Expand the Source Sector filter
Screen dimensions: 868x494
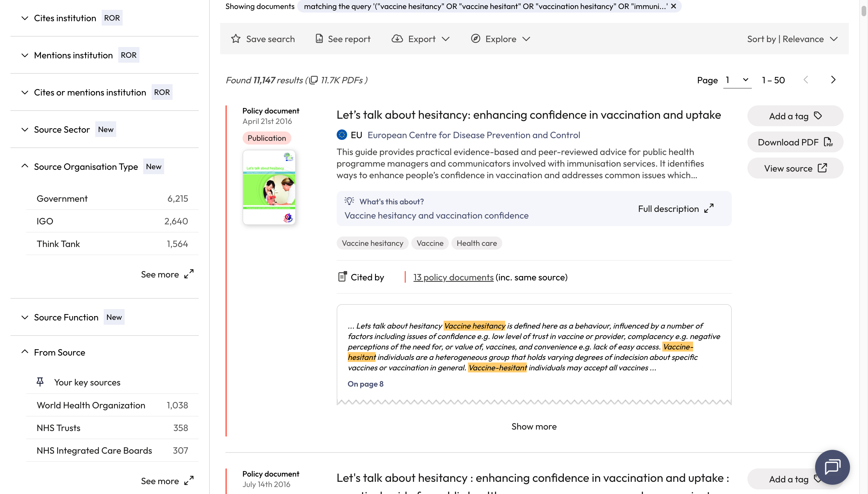(x=25, y=129)
